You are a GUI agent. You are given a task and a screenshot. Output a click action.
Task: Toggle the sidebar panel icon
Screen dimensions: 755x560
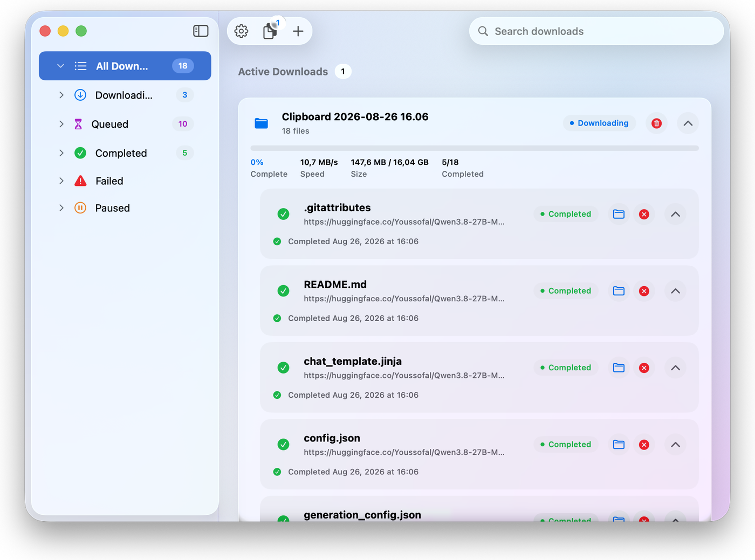[201, 31]
